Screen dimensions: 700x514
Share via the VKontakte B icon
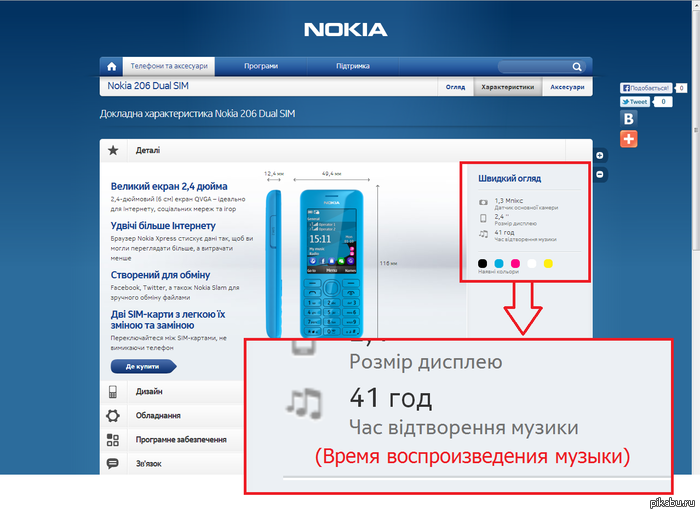tap(629, 118)
